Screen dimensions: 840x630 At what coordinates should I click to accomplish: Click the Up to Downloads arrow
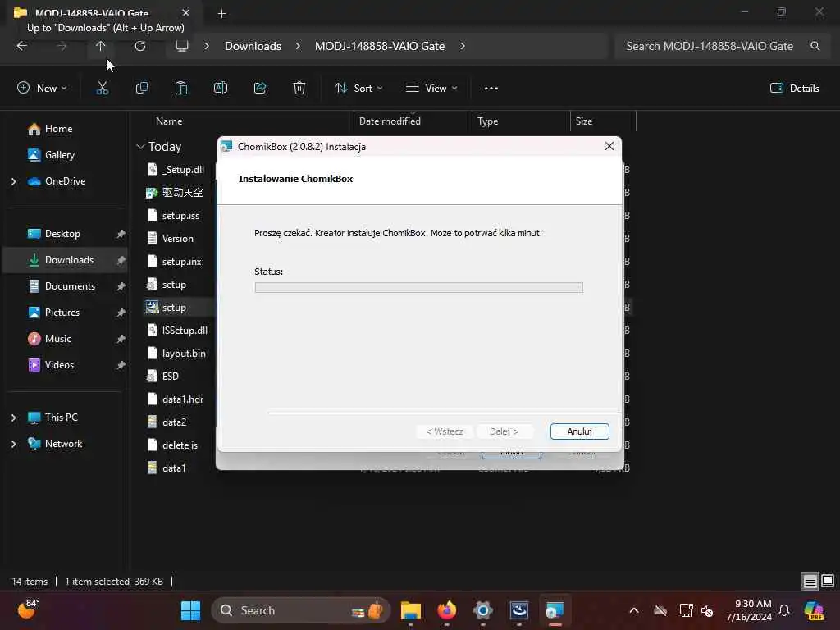(x=100, y=46)
